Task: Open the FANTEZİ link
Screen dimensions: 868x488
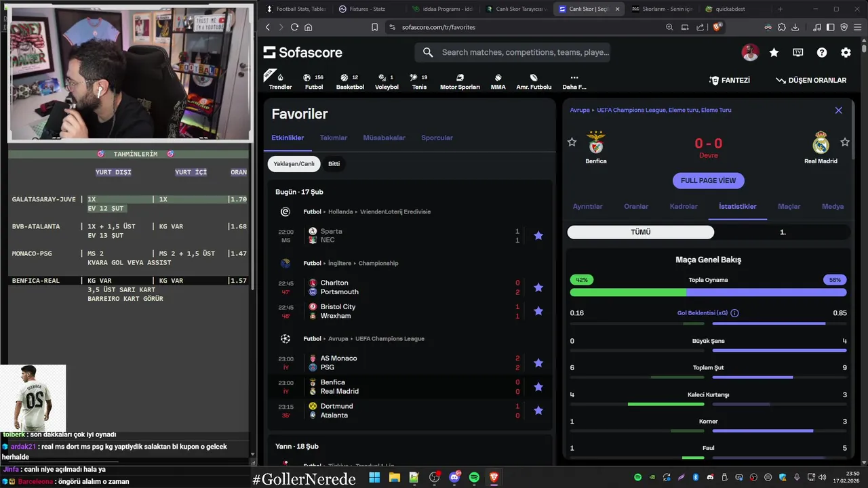Action: tap(729, 80)
